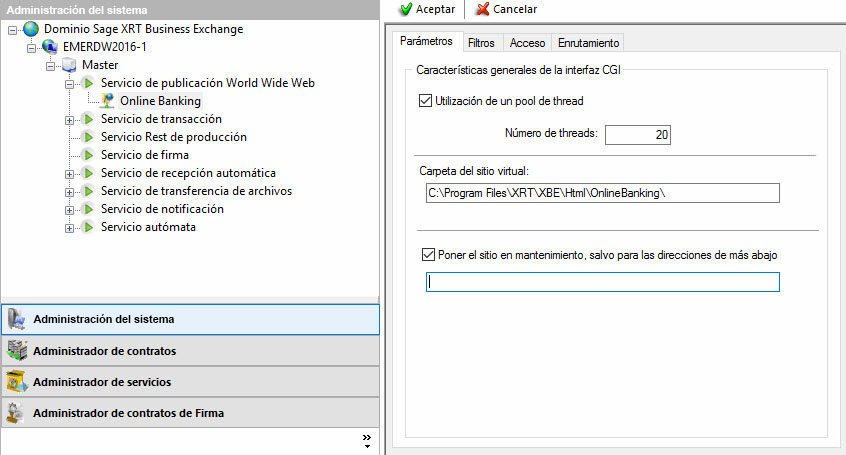Collapse Servicio de publicación World Wide Web

(x=70, y=83)
